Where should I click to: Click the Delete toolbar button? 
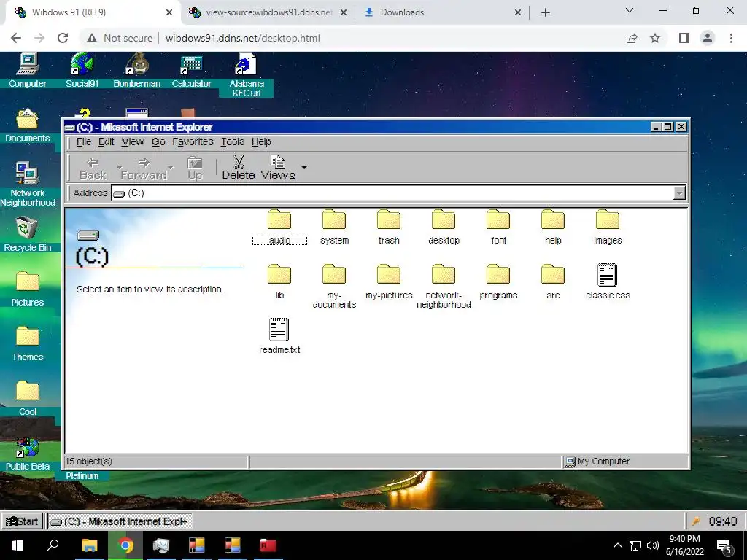point(239,168)
